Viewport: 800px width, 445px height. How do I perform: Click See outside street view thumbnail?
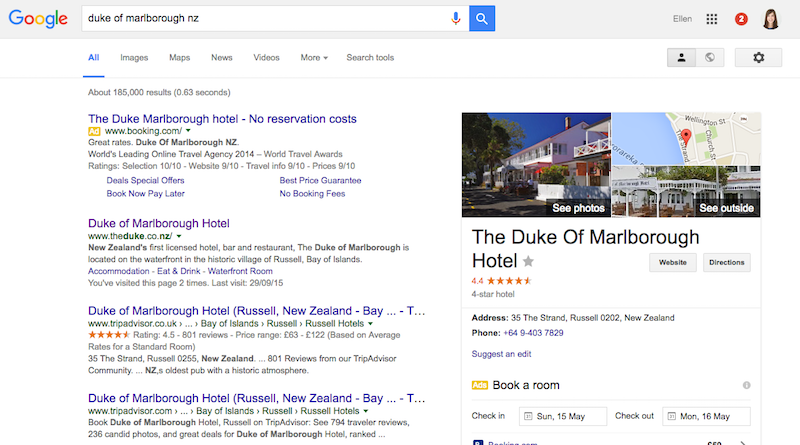686,191
